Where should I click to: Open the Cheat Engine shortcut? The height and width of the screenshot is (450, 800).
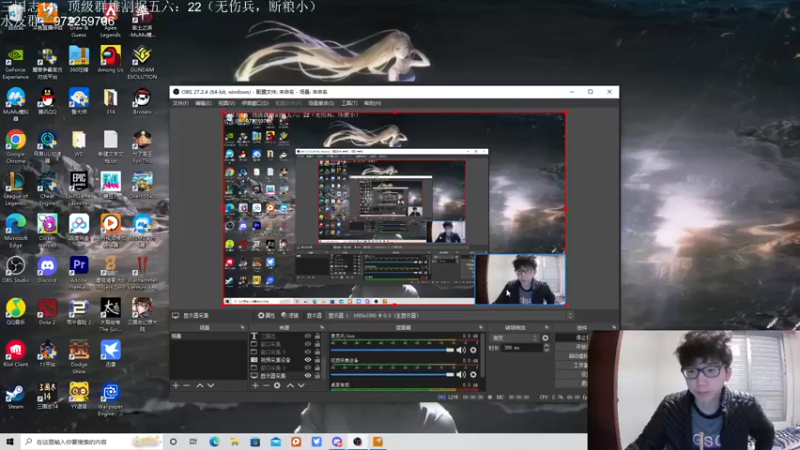click(47, 188)
